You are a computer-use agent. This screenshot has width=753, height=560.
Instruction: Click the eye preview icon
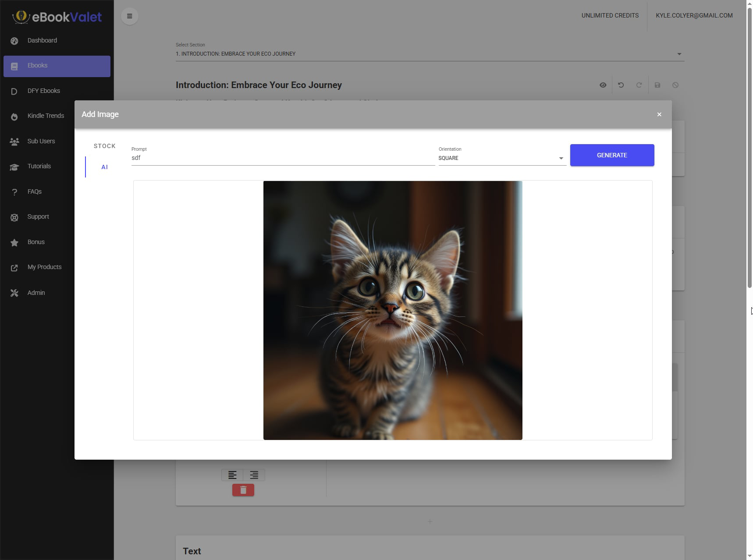[x=603, y=85]
